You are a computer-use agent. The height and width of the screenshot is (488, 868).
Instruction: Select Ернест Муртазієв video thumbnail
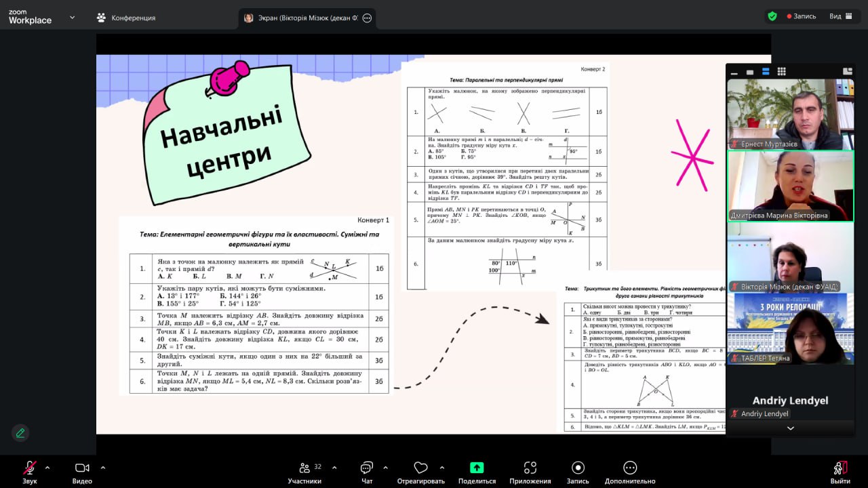(790, 114)
